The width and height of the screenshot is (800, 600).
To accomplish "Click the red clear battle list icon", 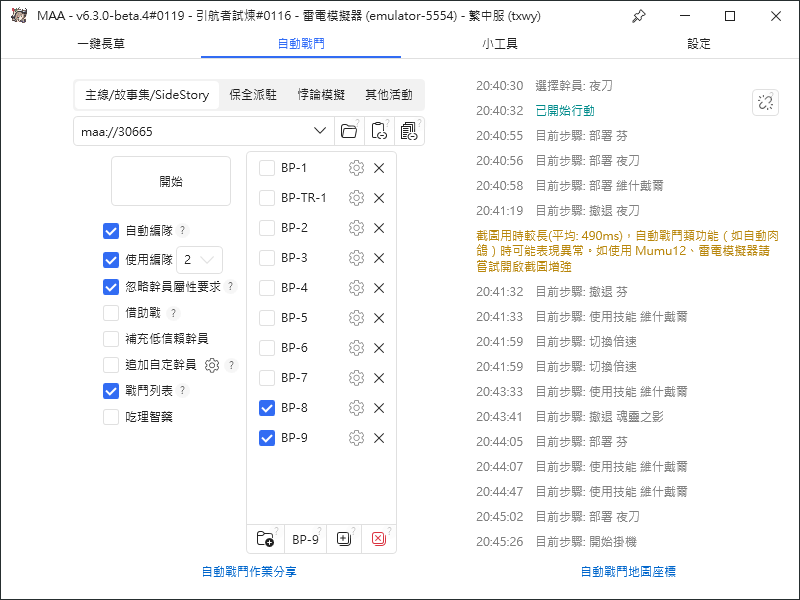I will tap(379, 539).
